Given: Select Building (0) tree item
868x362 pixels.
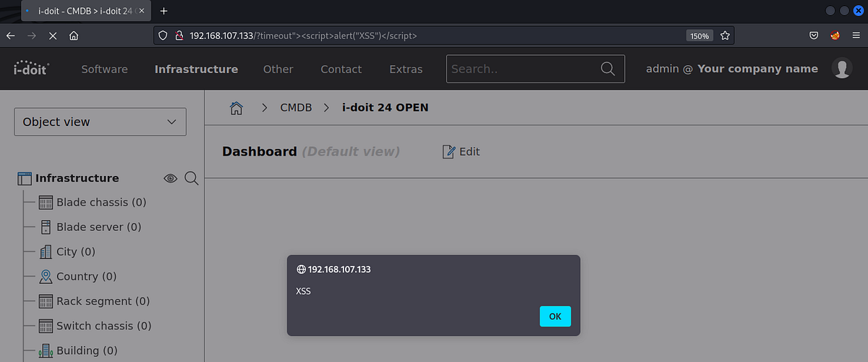Looking at the screenshot, I should pos(87,350).
